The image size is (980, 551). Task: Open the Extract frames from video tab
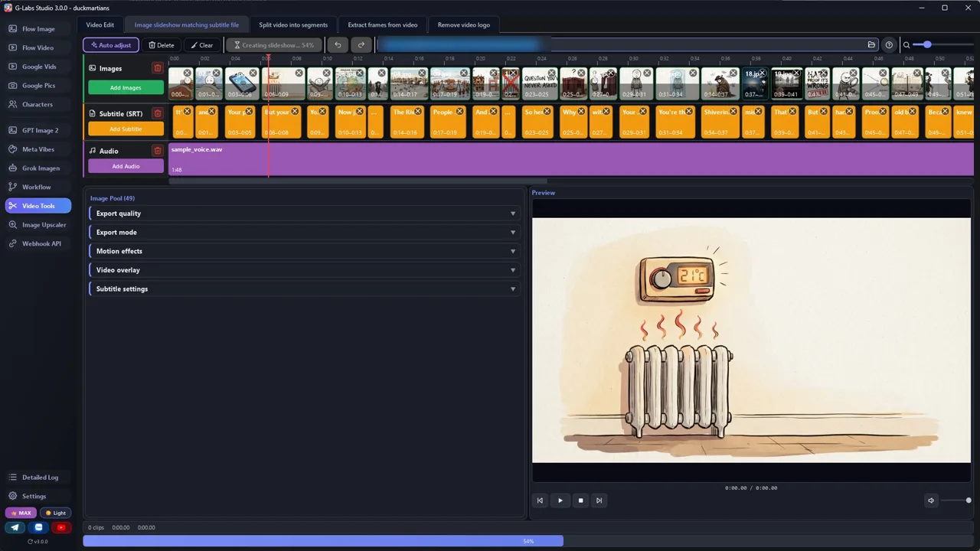pos(383,25)
